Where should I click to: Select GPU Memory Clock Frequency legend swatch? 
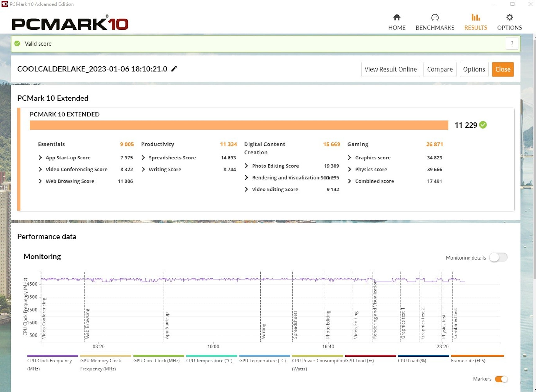[106, 356]
